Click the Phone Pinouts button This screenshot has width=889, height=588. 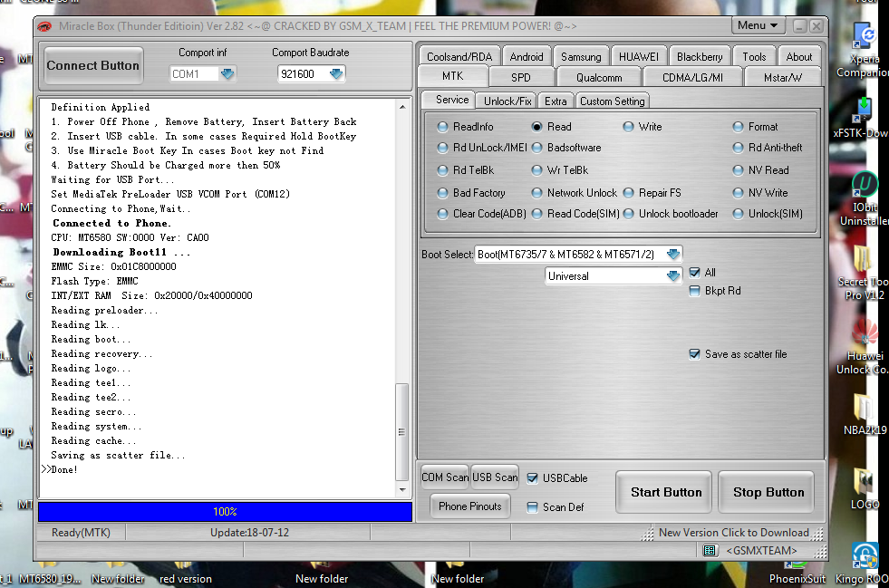pyautogui.click(x=470, y=506)
